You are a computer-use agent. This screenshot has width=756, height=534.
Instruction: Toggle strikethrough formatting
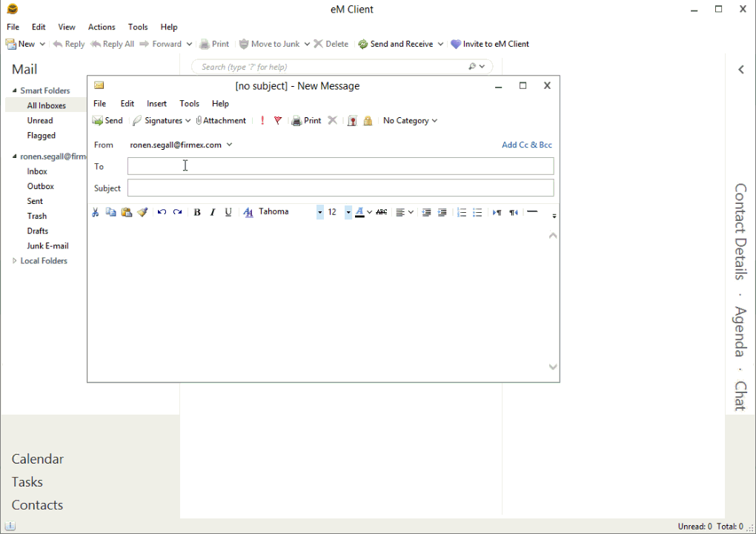382,212
